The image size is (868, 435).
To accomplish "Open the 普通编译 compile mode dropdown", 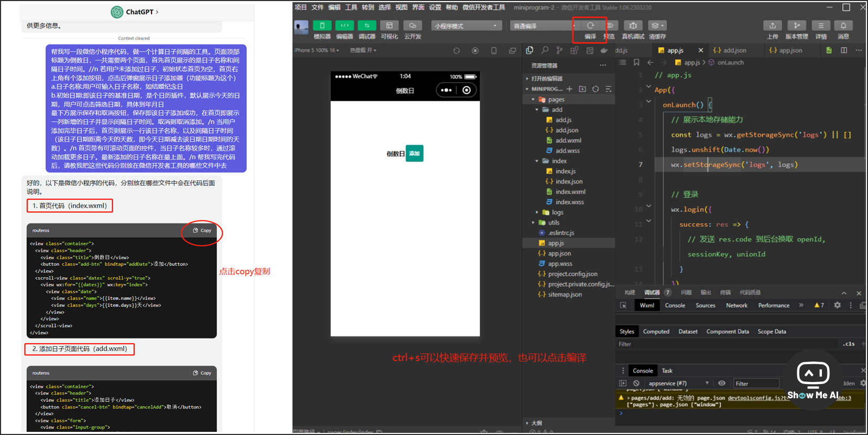I will [x=542, y=26].
